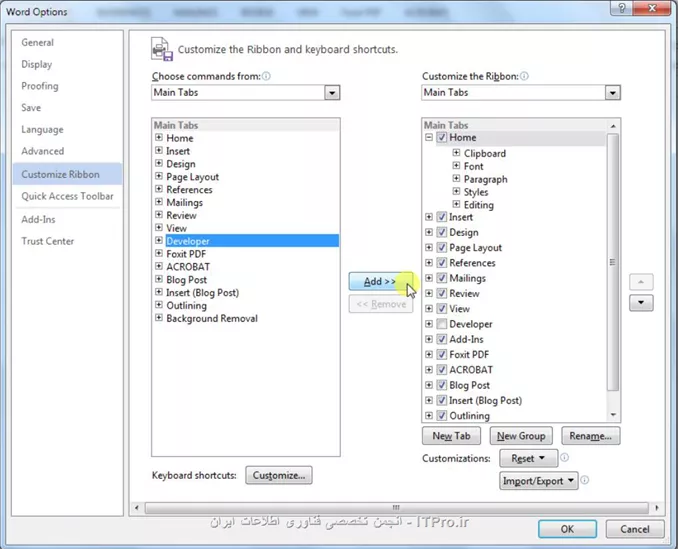Collapse the Home node in right list
This screenshot has height=549, width=678.
coord(429,137)
